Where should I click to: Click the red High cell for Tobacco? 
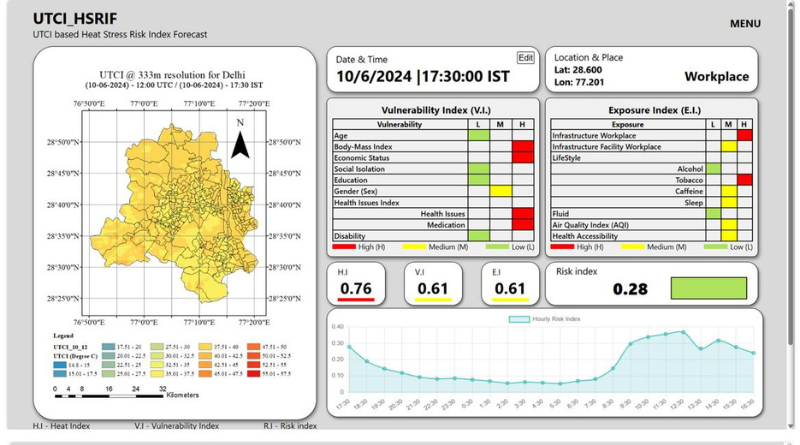[x=744, y=180]
